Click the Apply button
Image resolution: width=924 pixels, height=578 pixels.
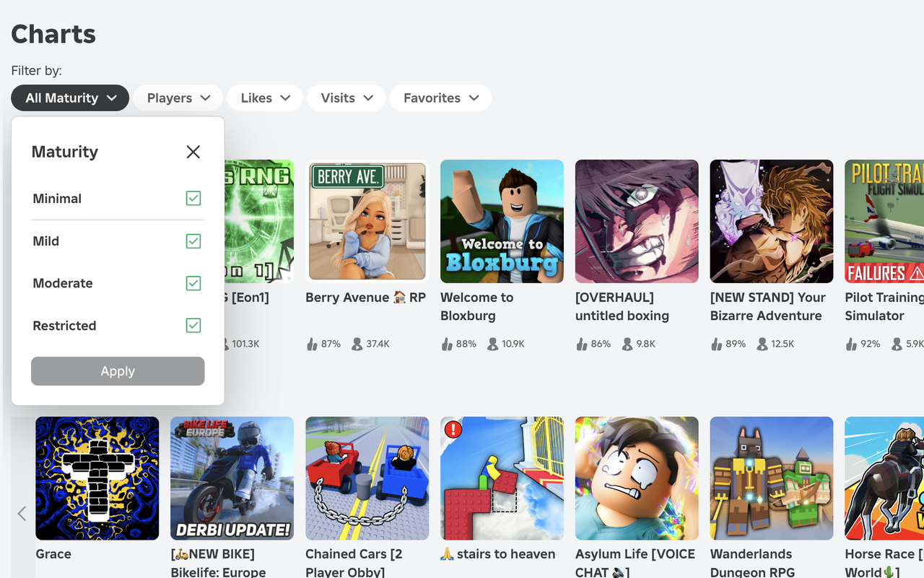pos(118,371)
